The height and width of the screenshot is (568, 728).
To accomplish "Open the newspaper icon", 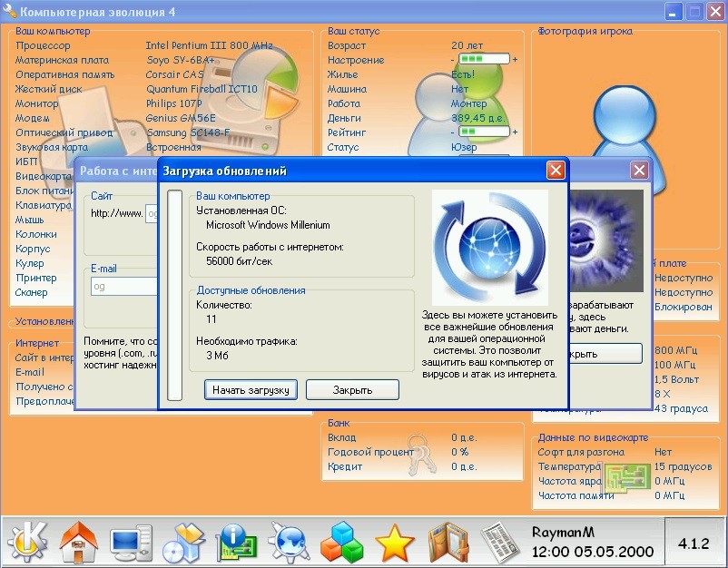I will pos(500,542).
